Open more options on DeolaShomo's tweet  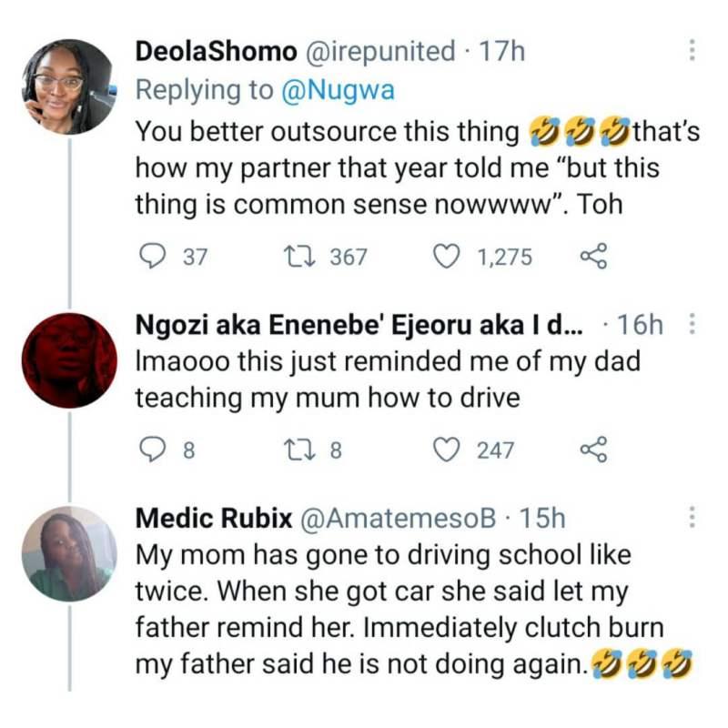coord(691,50)
